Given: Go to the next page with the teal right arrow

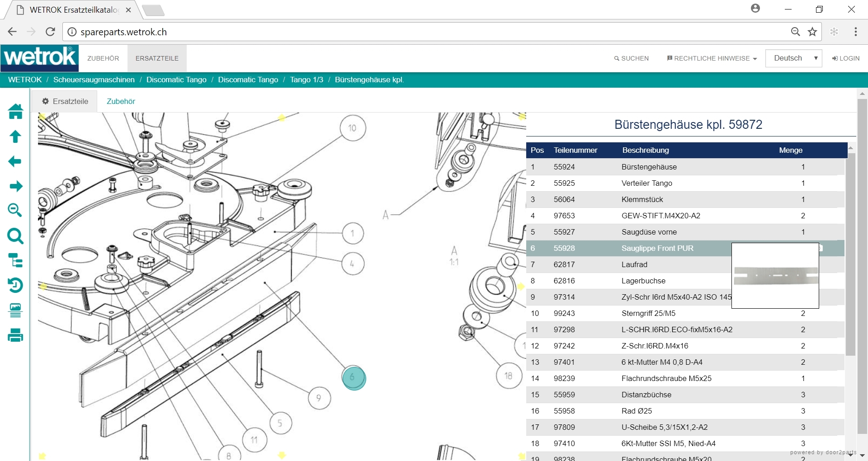Looking at the screenshot, I should click(x=16, y=186).
